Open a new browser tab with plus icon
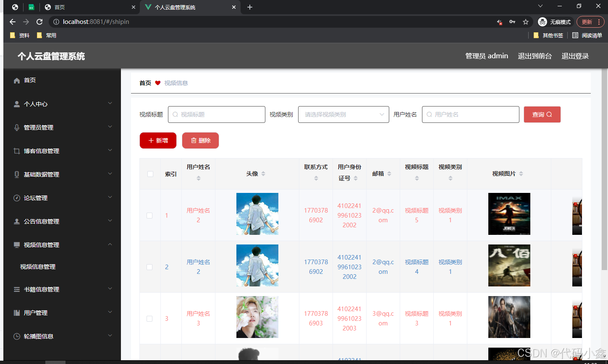This screenshot has height=364, width=608. pos(250,7)
